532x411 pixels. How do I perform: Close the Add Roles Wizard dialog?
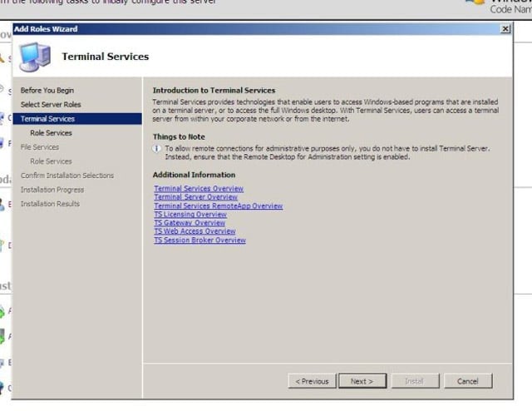(505, 29)
